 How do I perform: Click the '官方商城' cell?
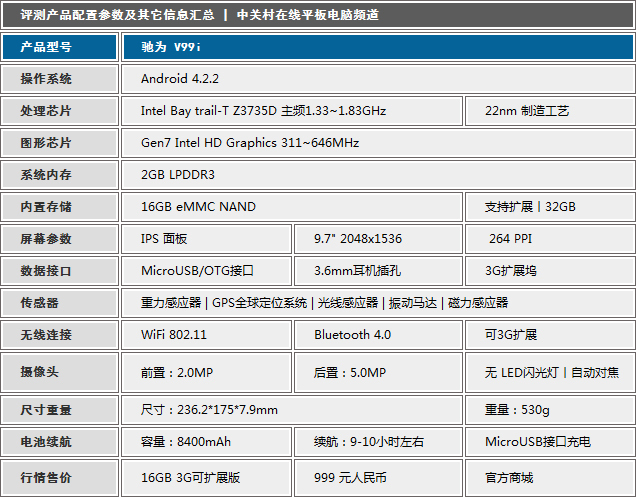(x=550, y=478)
